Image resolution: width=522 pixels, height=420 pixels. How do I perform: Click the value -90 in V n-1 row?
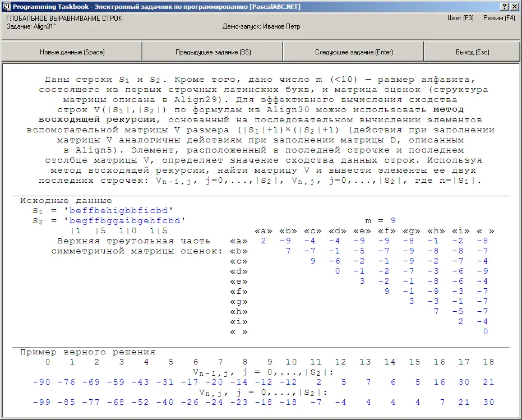pos(41,382)
